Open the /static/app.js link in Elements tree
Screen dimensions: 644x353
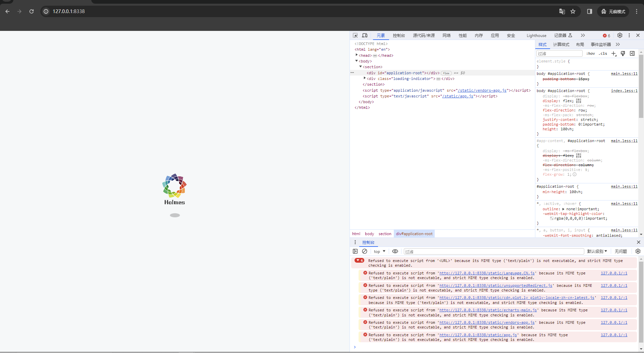point(458,96)
